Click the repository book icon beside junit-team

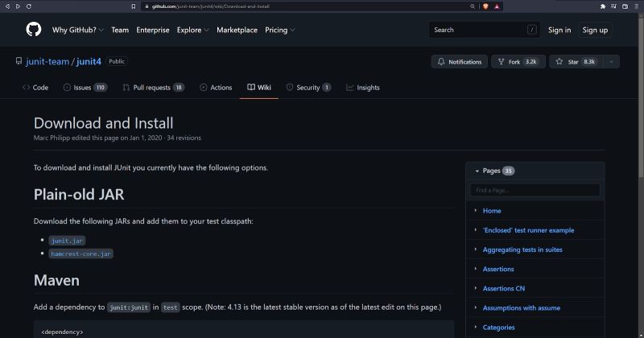coord(19,61)
